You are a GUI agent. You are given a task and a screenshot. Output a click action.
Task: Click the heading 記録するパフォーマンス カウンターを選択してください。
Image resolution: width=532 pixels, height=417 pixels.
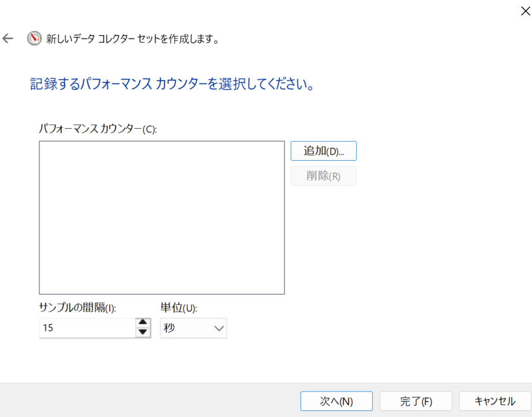click(172, 84)
